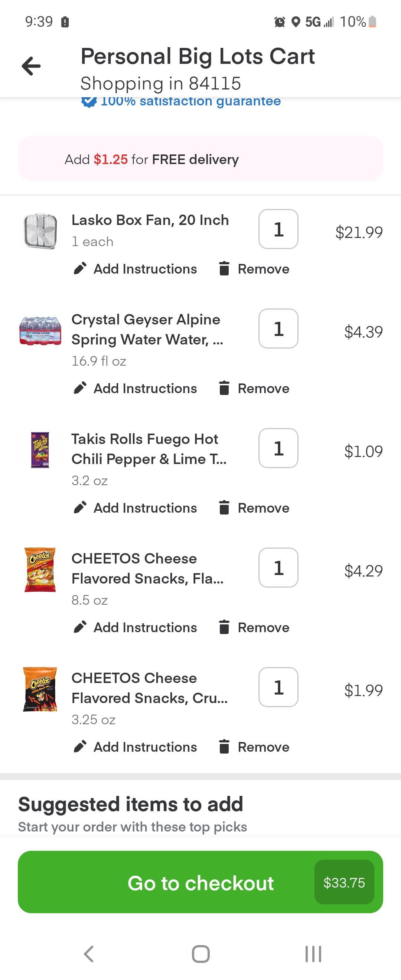
Task: Open the CHEETOS Crunchy 3.25 oz item title
Action: (150, 688)
